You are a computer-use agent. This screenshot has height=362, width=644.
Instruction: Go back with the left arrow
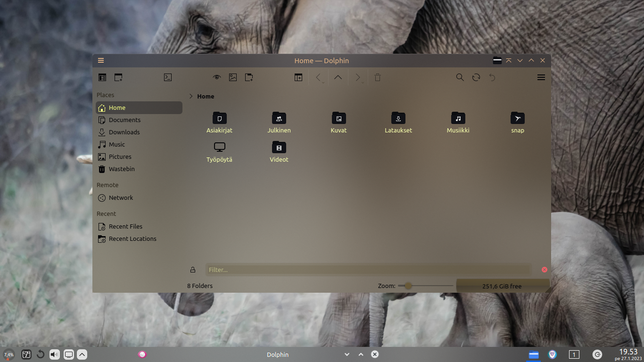click(318, 77)
